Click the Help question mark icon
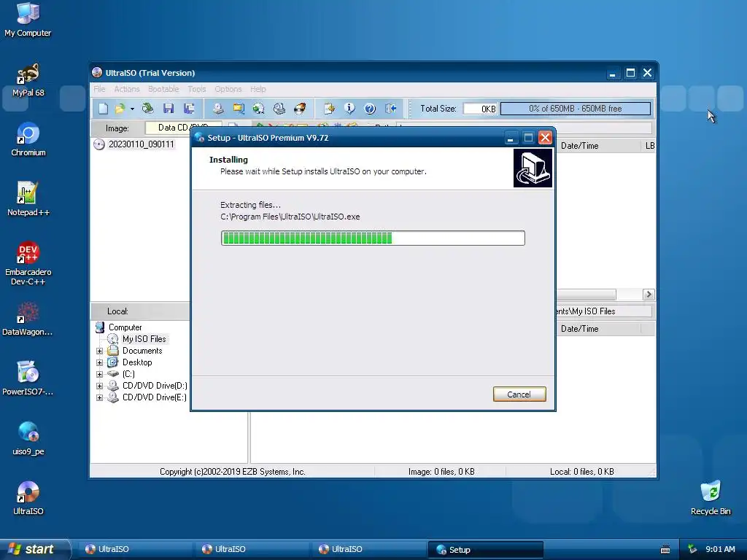 click(370, 109)
